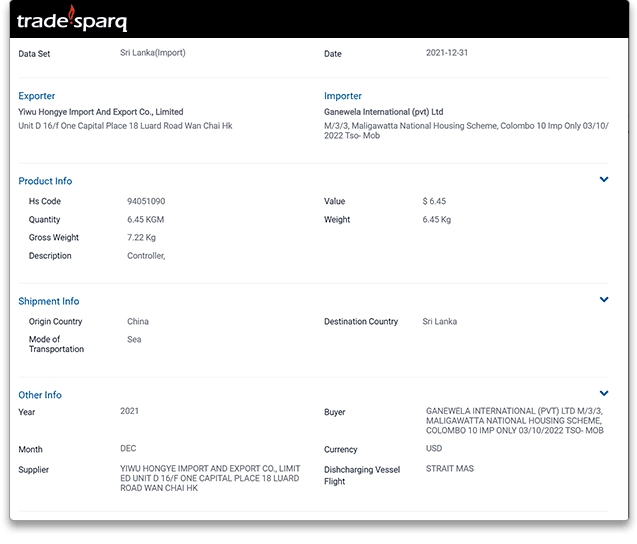Select importer name Ganewela International (pvt) Ltd

coord(384,112)
